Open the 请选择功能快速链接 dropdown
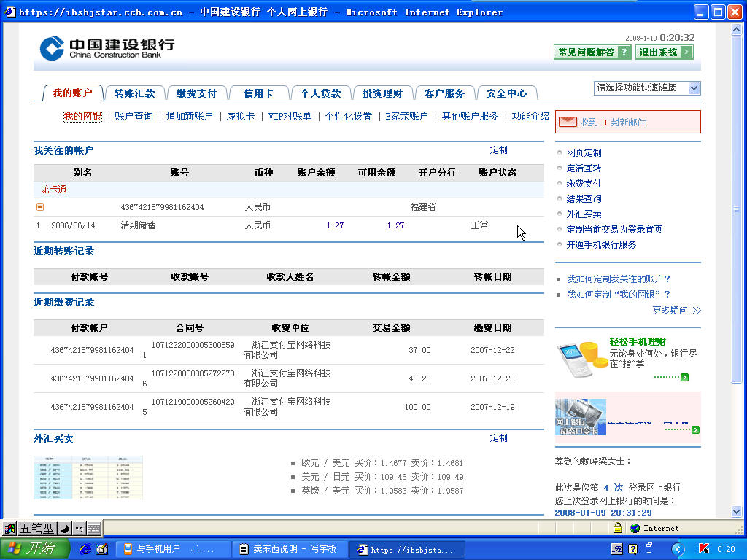Viewport: 747px width, 560px height. (x=648, y=87)
